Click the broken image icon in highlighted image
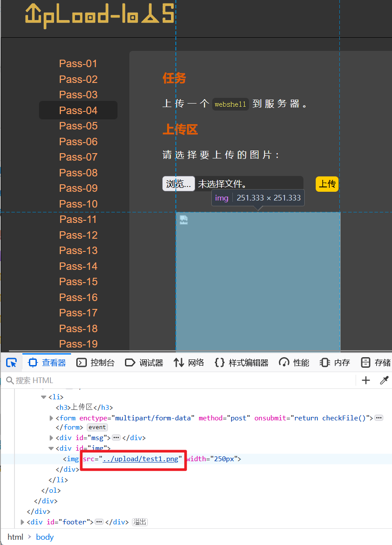This screenshot has width=392, height=545. coord(184,220)
